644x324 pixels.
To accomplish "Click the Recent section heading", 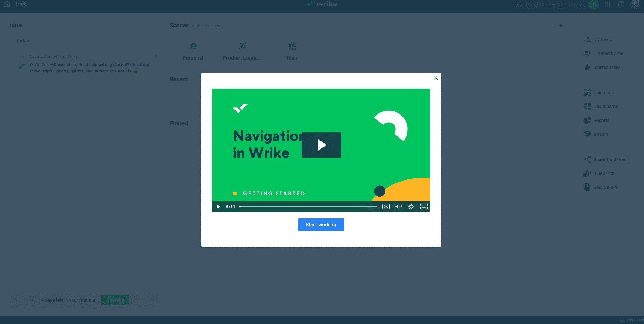I will (179, 79).
